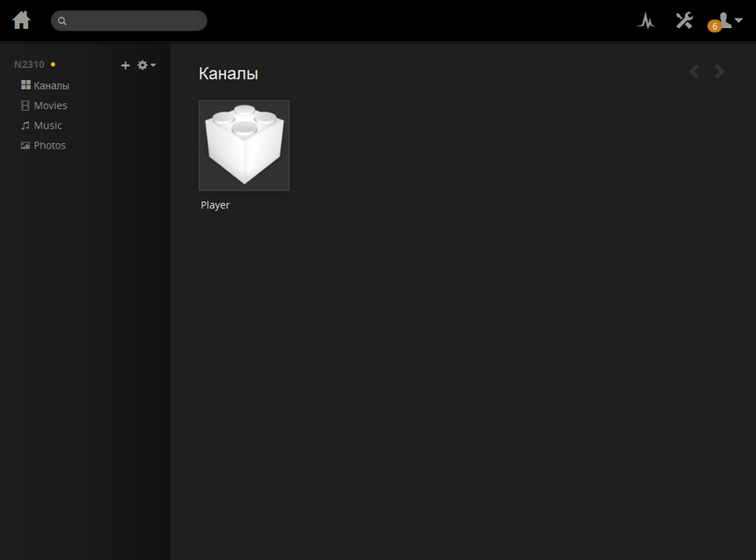Go to the next page using the right chevron

pos(720,72)
